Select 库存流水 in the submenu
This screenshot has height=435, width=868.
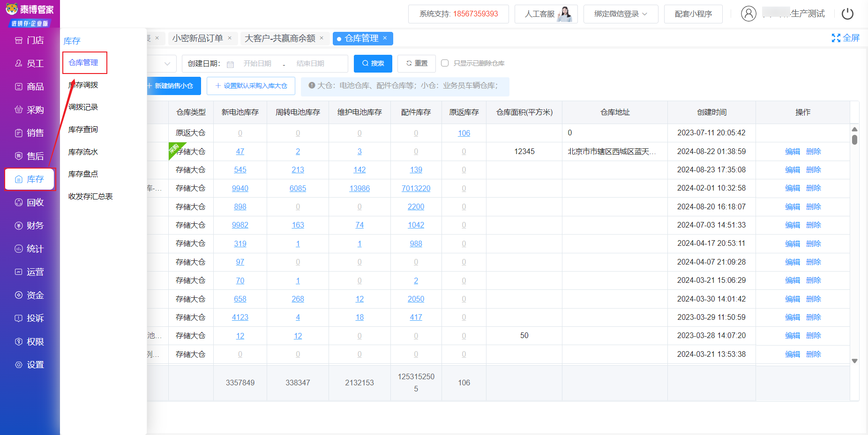click(x=83, y=152)
